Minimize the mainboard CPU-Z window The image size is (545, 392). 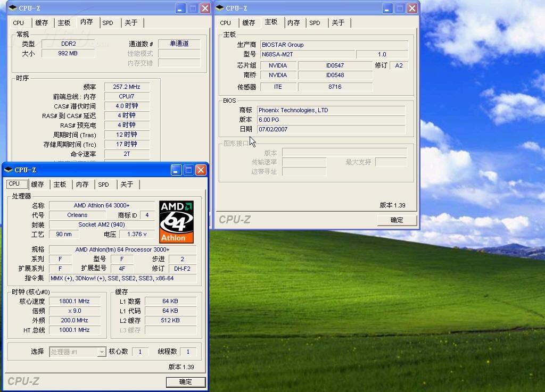tap(387, 9)
